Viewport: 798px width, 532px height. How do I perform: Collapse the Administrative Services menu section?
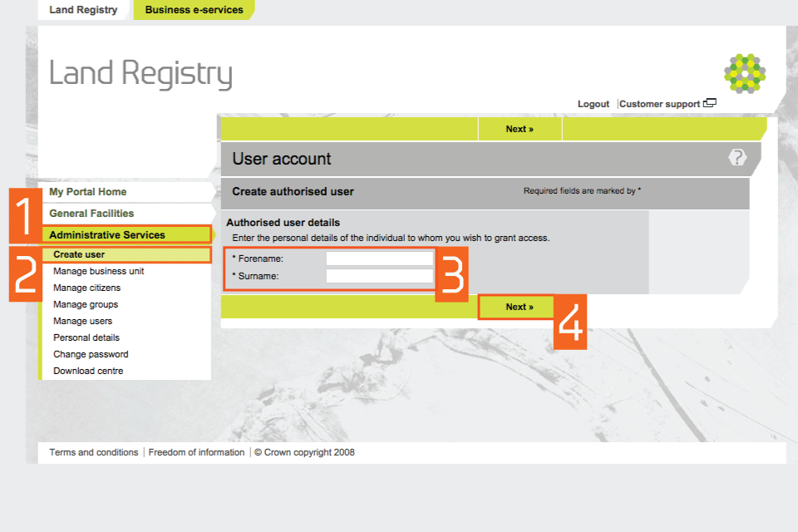[x=107, y=235]
